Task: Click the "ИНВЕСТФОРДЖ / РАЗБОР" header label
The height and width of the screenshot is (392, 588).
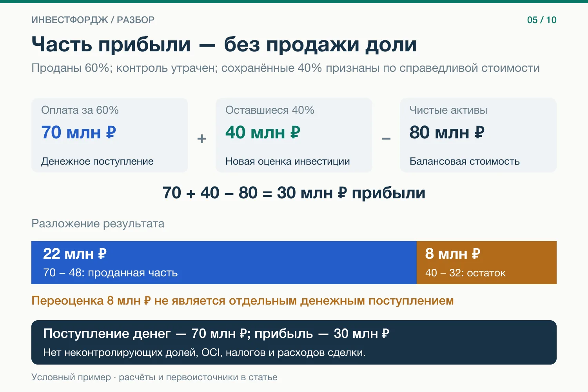Action: tap(93, 20)
